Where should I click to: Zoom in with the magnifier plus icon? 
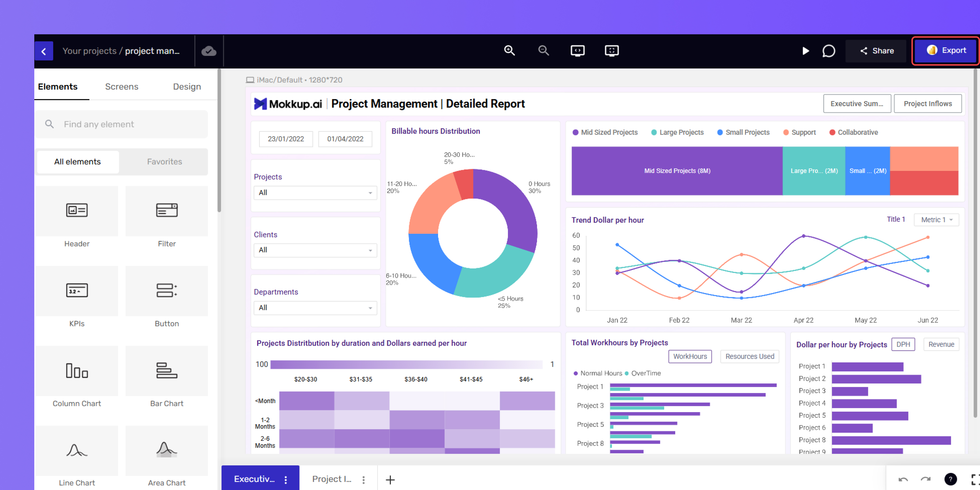coord(509,51)
